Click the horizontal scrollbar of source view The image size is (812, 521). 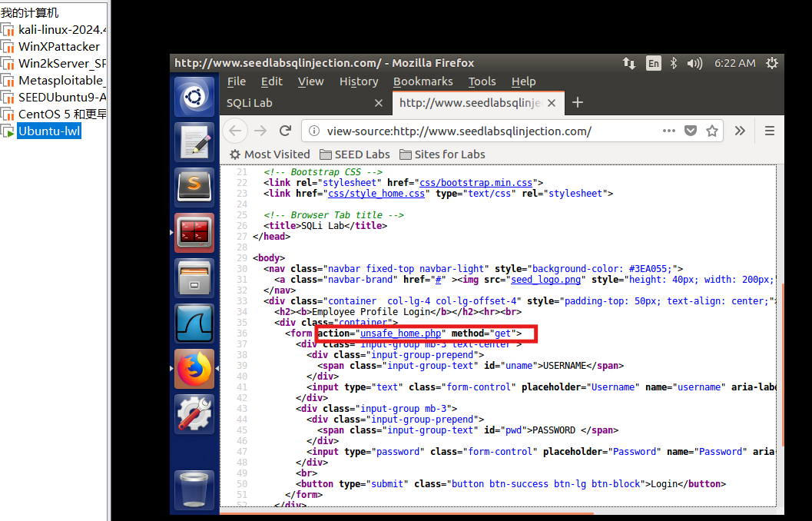(406, 513)
